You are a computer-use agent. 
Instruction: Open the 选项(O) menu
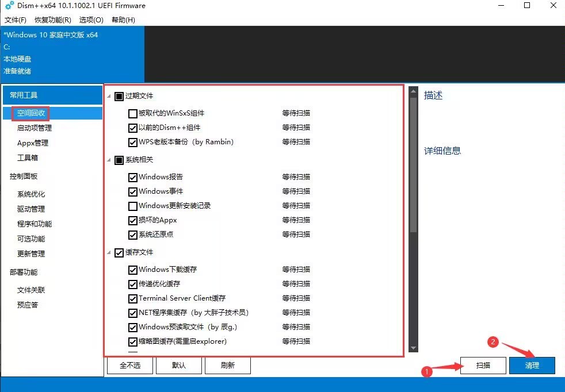pyautogui.click(x=90, y=20)
